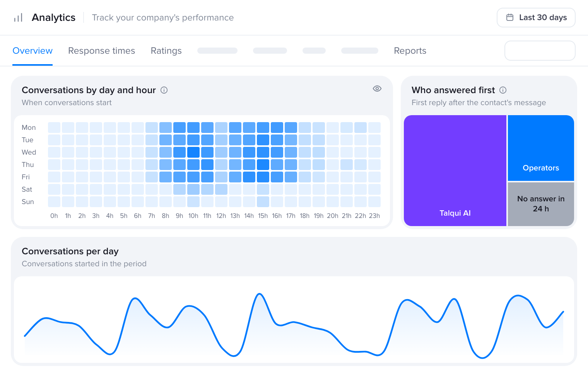This screenshot has height=371, width=588.
Task: Click the Analytics page title
Action: [54, 17]
